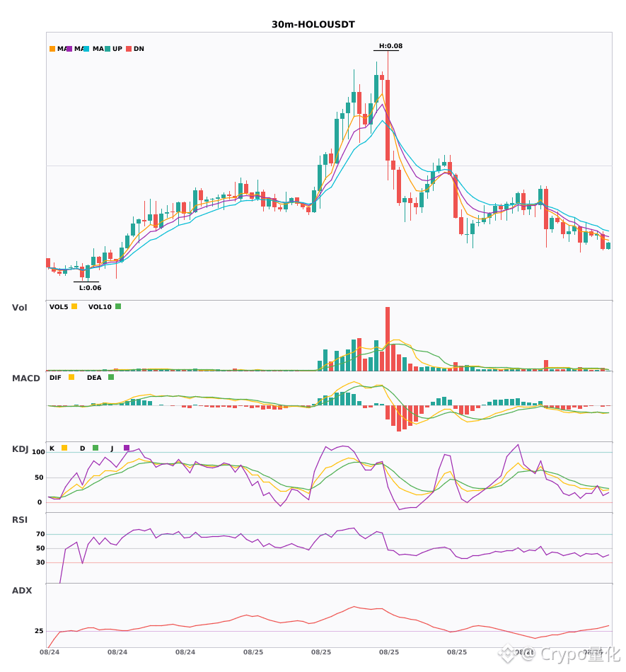
Task: Click the DN legend text
Action: pos(139,49)
